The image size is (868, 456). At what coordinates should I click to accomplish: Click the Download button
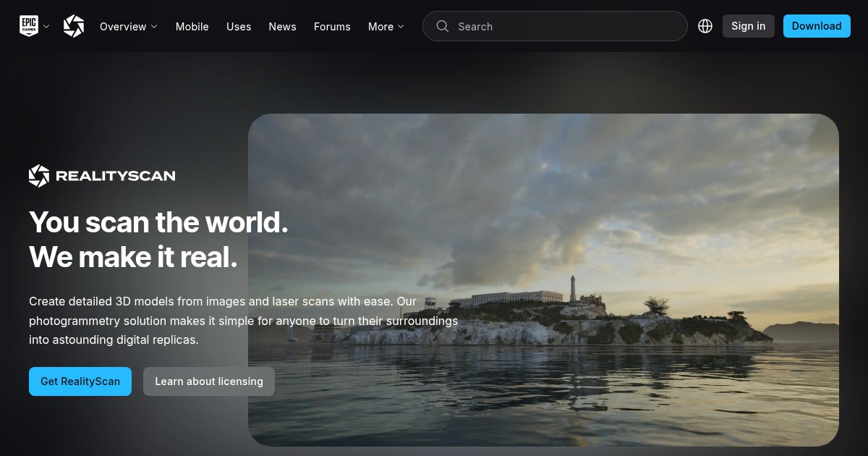coord(817,26)
